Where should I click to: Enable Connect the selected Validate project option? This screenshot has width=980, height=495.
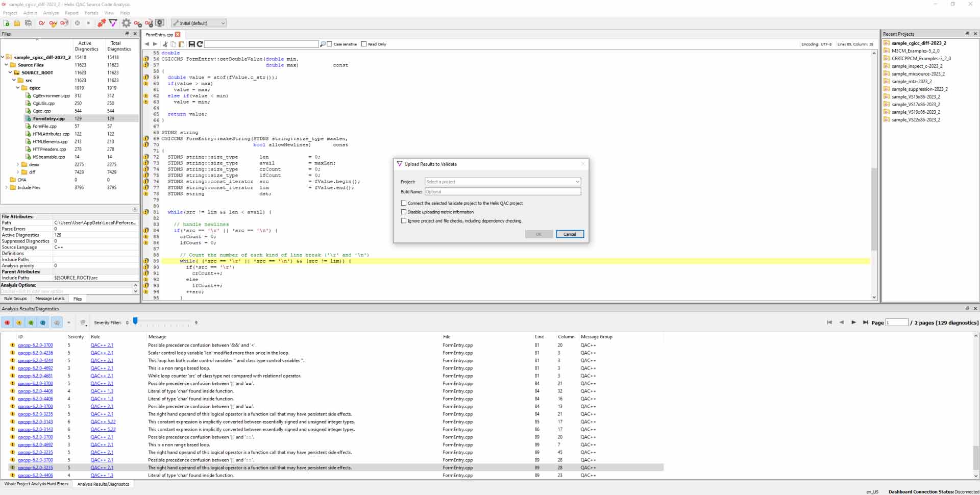[404, 203]
